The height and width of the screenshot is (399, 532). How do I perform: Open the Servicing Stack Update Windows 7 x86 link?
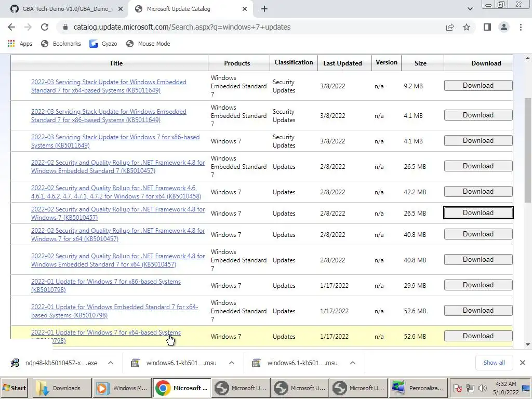click(x=115, y=141)
